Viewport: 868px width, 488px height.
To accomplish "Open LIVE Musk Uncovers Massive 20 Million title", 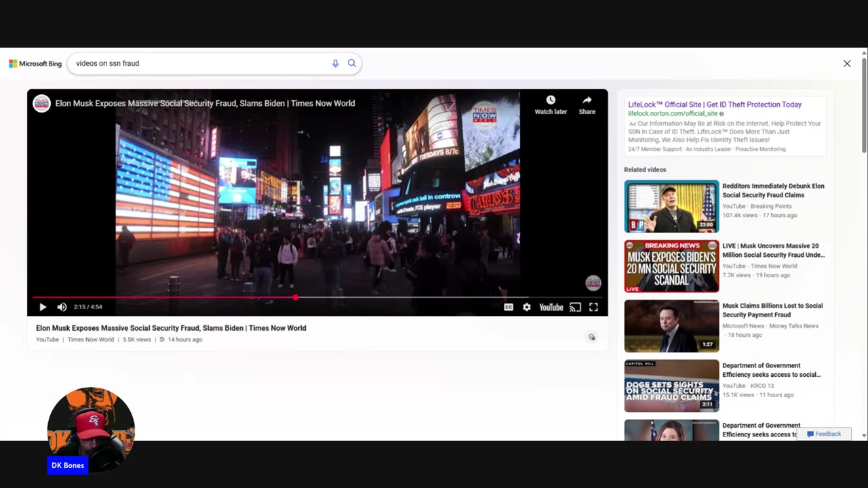I will pyautogui.click(x=773, y=250).
